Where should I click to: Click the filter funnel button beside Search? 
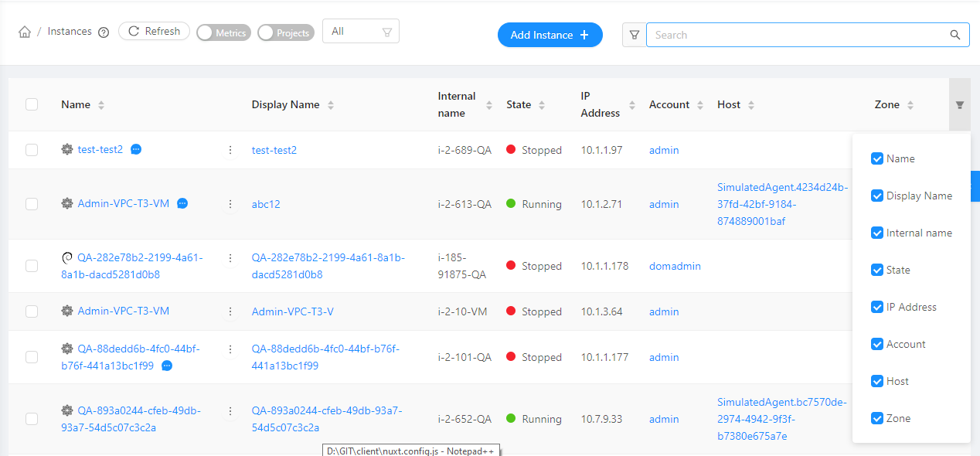(x=634, y=35)
